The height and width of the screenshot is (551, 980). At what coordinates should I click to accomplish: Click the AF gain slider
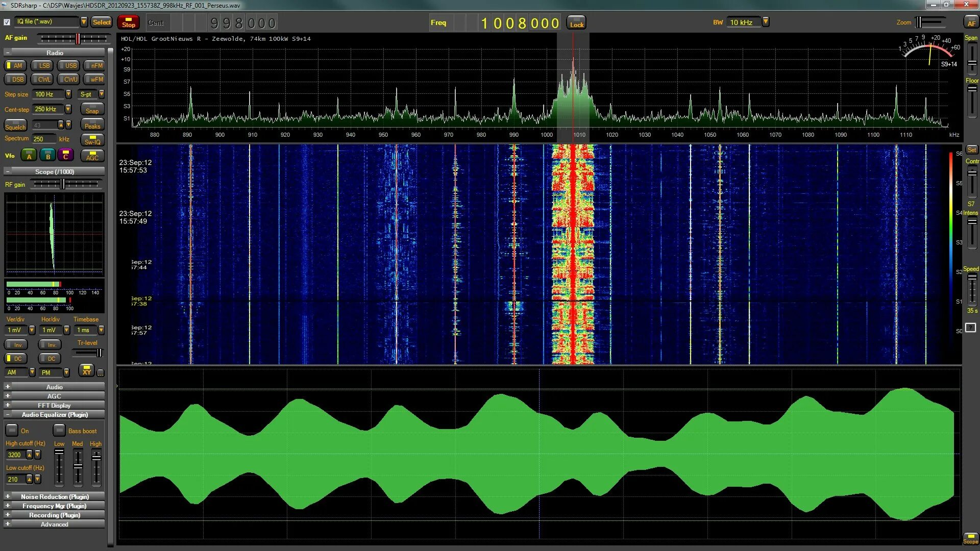click(74, 38)
